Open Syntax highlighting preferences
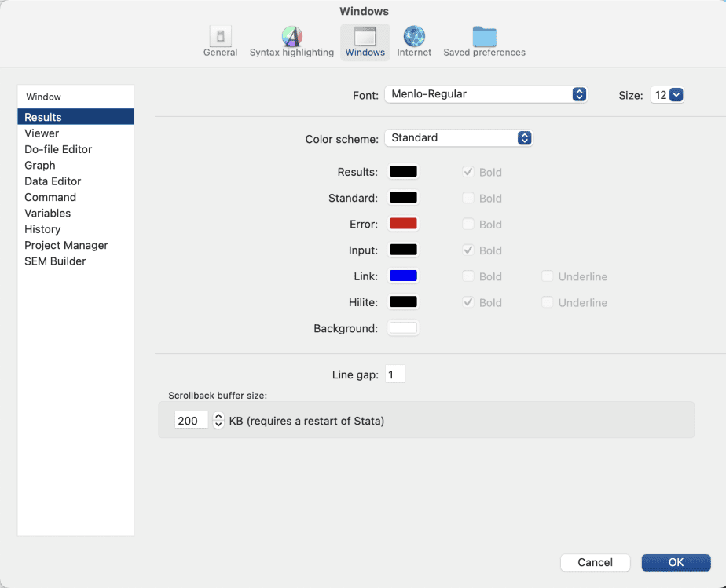The width and height of the screenshot is (726, 588). (291, 42)
